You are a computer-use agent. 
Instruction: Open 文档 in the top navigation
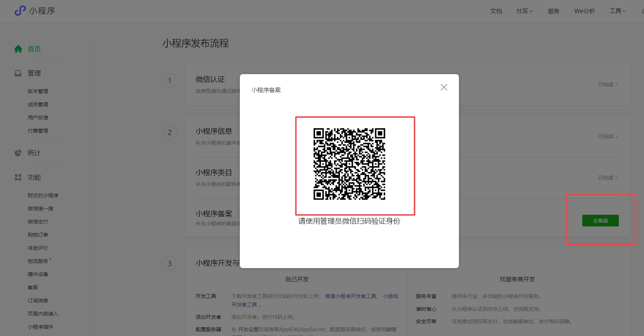coord(496,11)
